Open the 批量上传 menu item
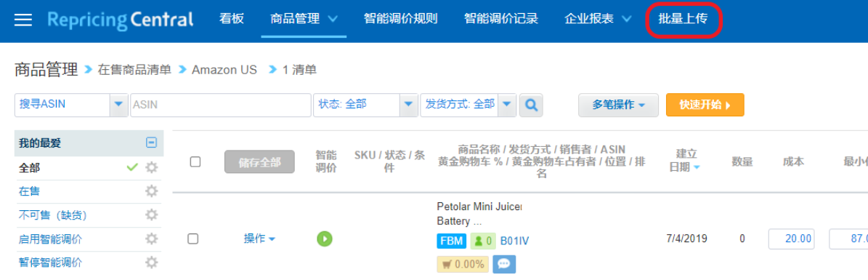 pos(683,20)
